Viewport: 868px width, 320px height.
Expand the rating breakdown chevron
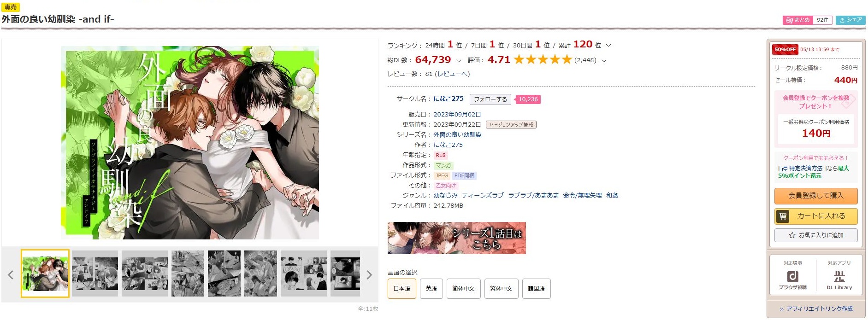pos(604,61)
